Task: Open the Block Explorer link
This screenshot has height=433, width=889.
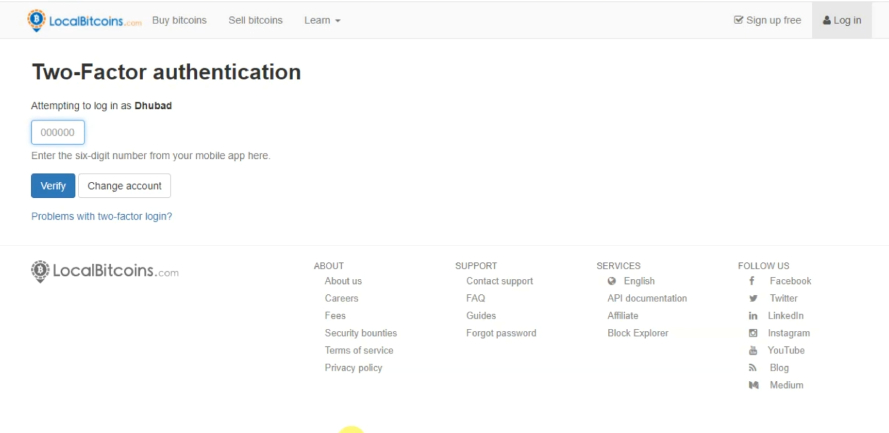Action: point(638,333)
